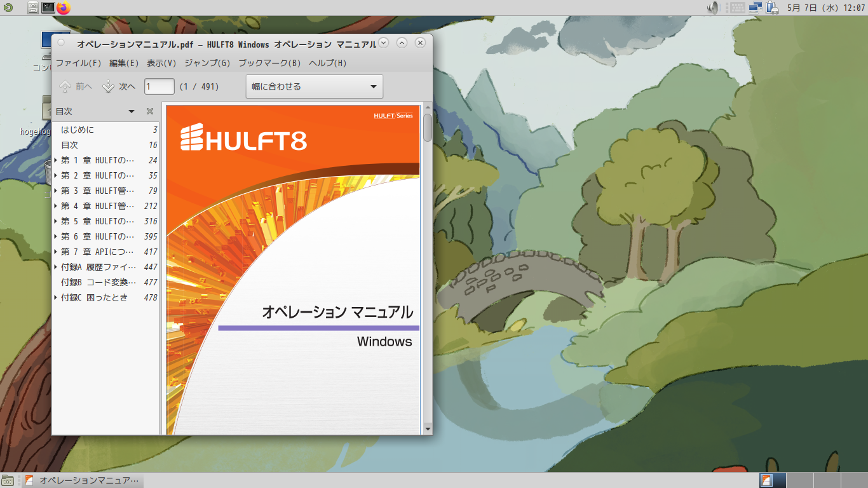The height and width of the screenshot is (488, 868).
Task: Open the date and time clock
Action: [826, 8]
